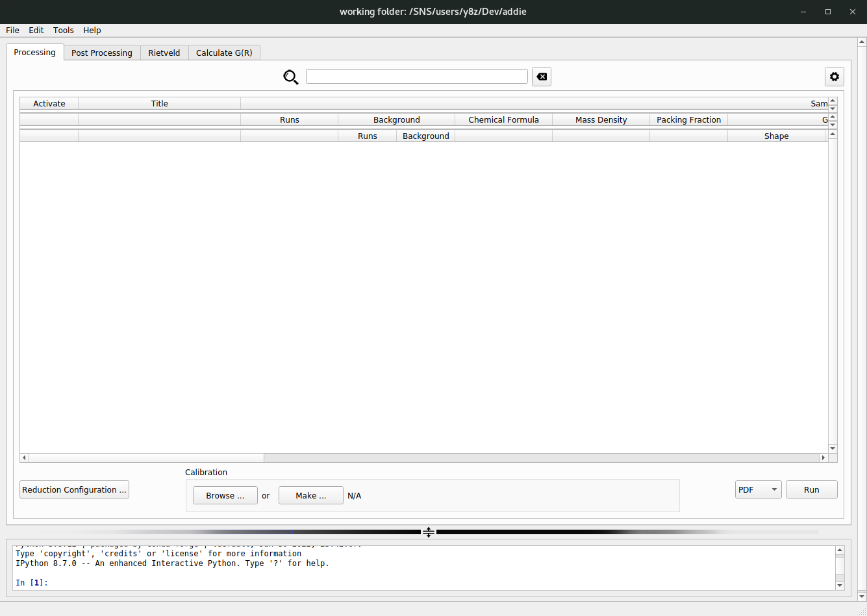Screen dimensions: 867x616
Task: Clear the search field with backspace icon
Action: [542, 77]
